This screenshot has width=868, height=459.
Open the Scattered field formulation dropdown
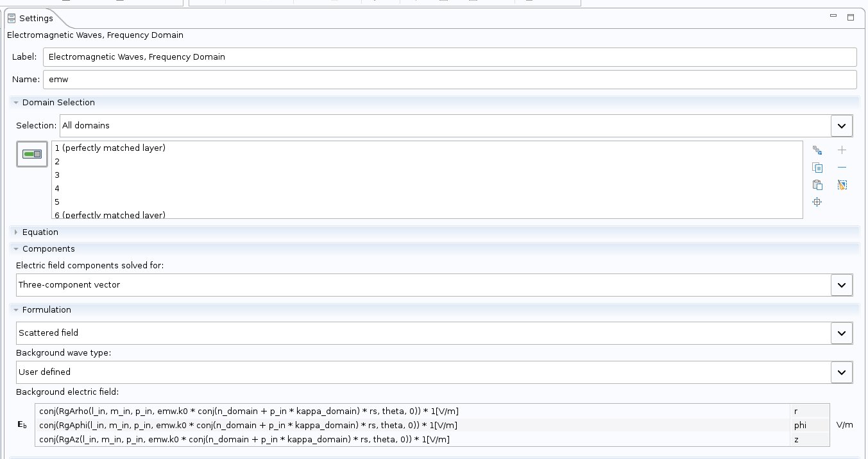click(841, 333)
